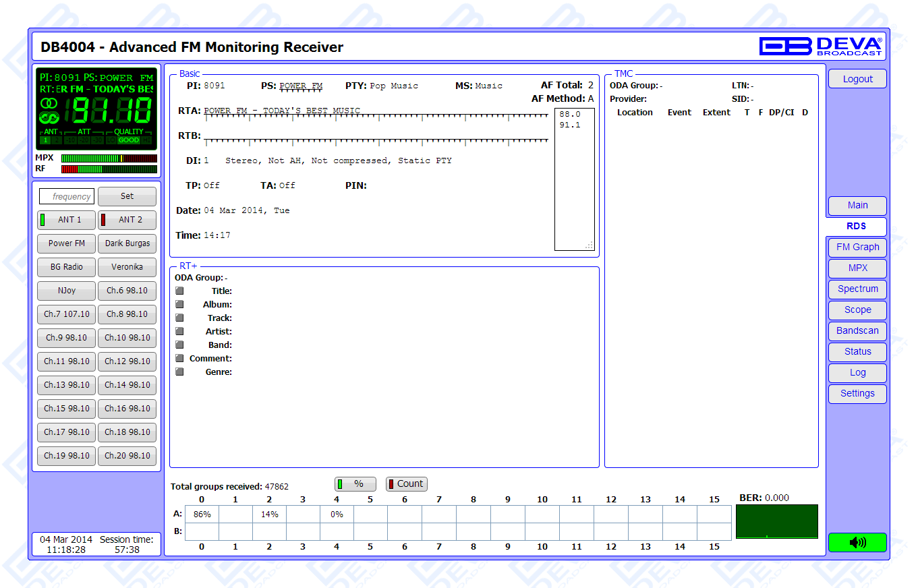This screenshot has height=588, width=918.
Task: Switch to ANT 2 antenna input
Action: (x=127, y=220)
